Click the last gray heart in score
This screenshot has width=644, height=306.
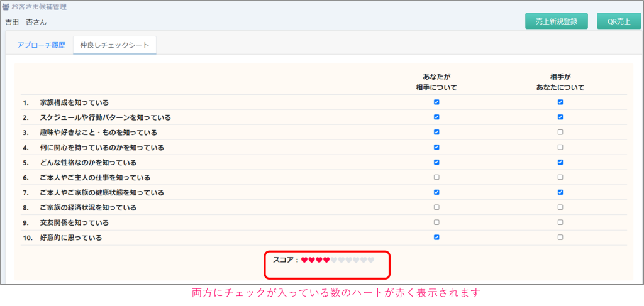point(371,260)
